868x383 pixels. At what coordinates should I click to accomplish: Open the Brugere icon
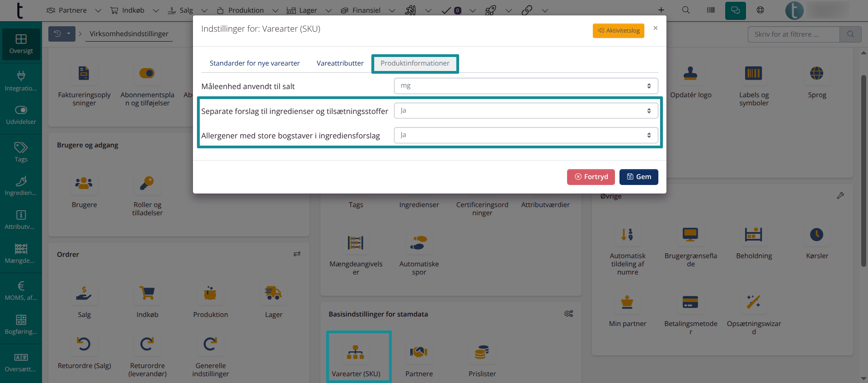pyautogui.click(x=84, y=183)
